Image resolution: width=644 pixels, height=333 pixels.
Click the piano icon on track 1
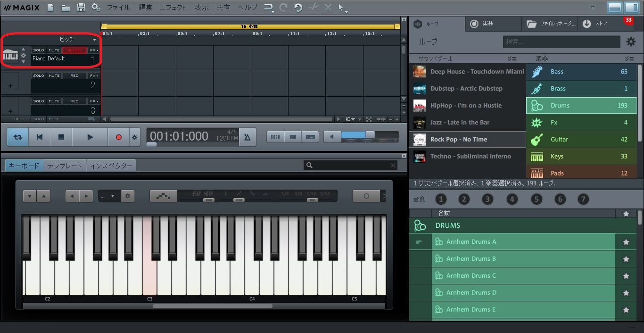coord(10,56)
